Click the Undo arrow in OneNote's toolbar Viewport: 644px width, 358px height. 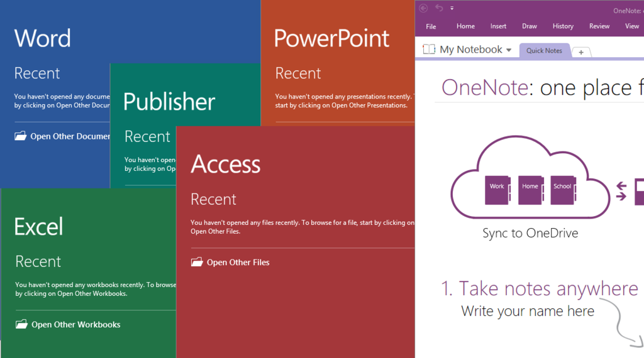(439, 8)
